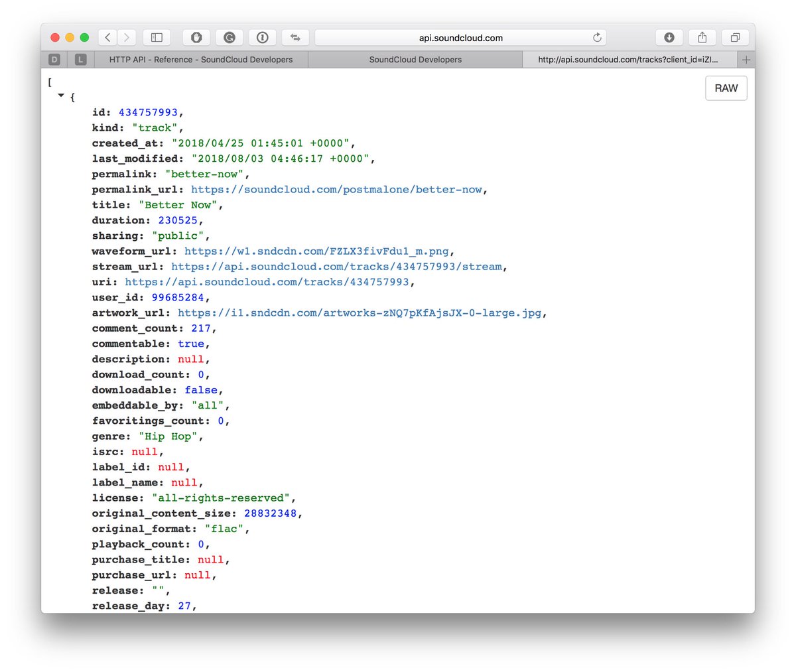Click the downloadable value false
The image size is (796, 672).
coord(201,390)
